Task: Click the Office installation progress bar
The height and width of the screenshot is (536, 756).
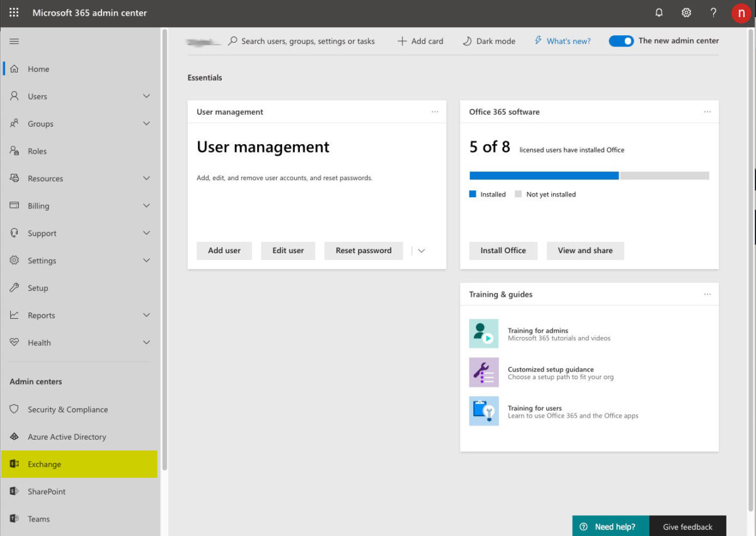Action: pos(589,175)
